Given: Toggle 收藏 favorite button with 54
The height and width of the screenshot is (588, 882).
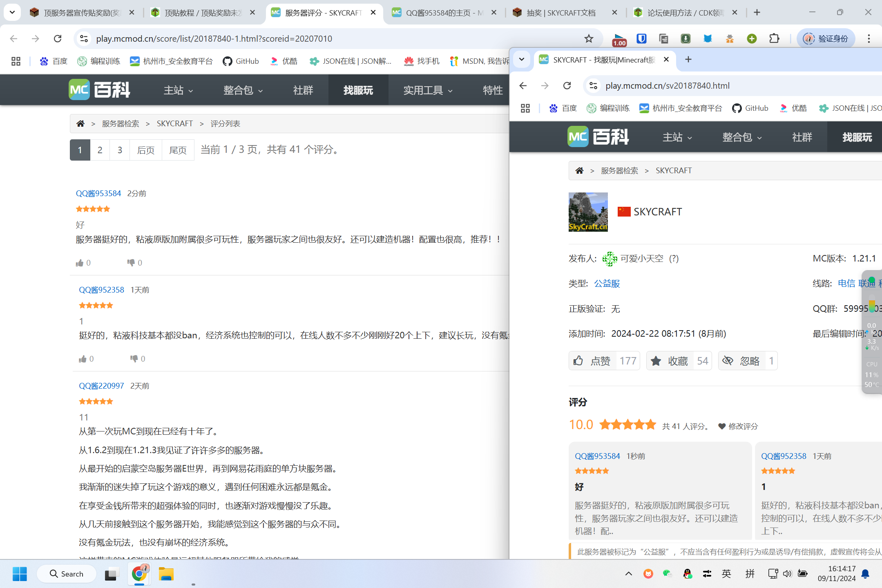Looking at the screenshot, I should click(x=679, y=361).
